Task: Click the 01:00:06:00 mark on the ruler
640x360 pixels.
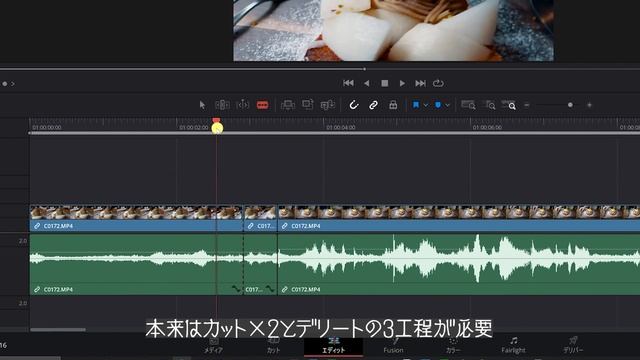Action: pyautogui.click(x=487, y=127)
